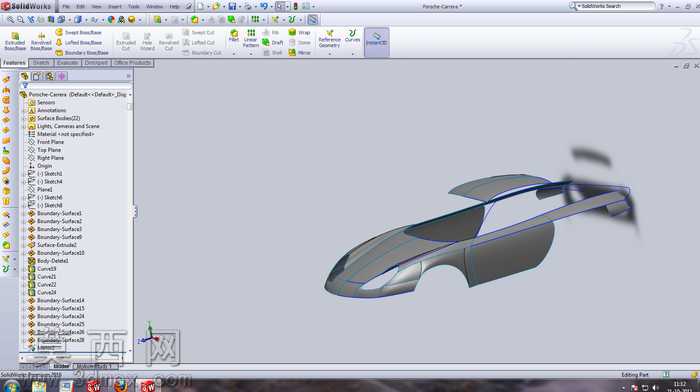Open the FeatureManager design tree tab icon
Screen dimensions: 700x392
click(x=25, y=76)
